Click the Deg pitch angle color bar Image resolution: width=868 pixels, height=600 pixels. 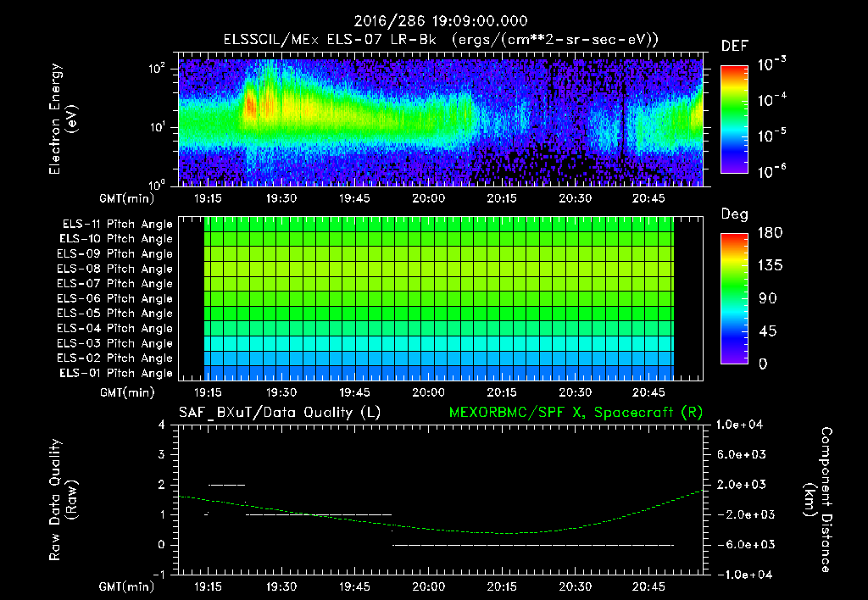pyautogui.click(x=734, y=298)
